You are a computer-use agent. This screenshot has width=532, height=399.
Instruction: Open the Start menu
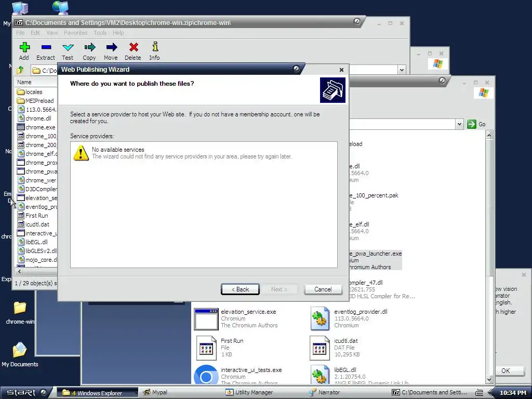click(x=21, y=393)
